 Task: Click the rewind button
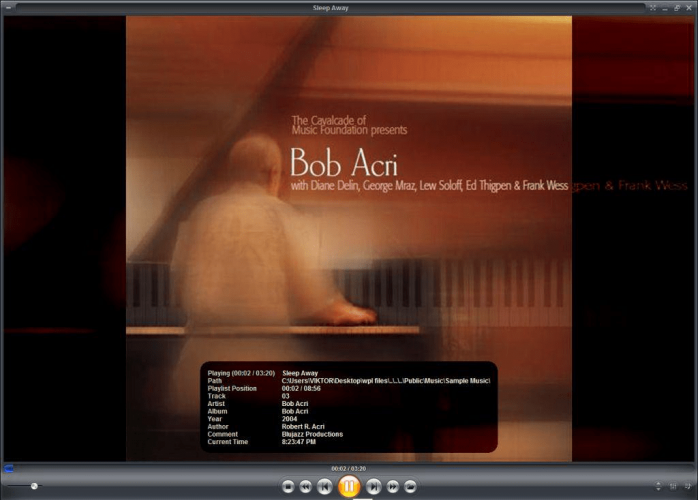click(305, 487)
